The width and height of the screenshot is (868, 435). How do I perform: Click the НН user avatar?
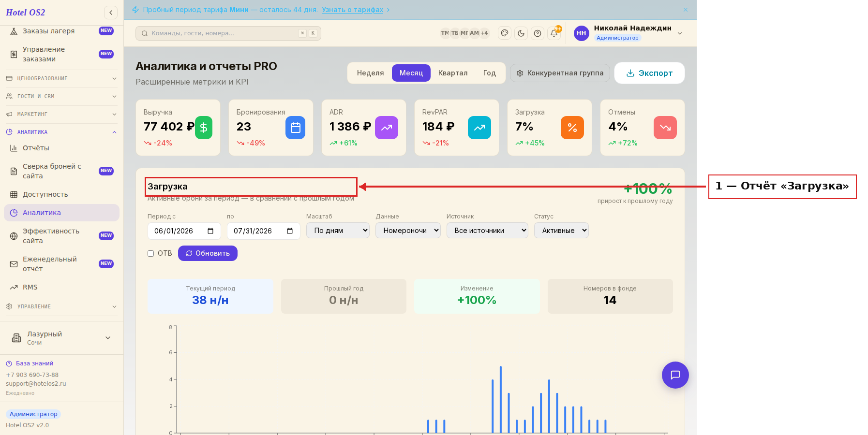(x=581, y=33)
